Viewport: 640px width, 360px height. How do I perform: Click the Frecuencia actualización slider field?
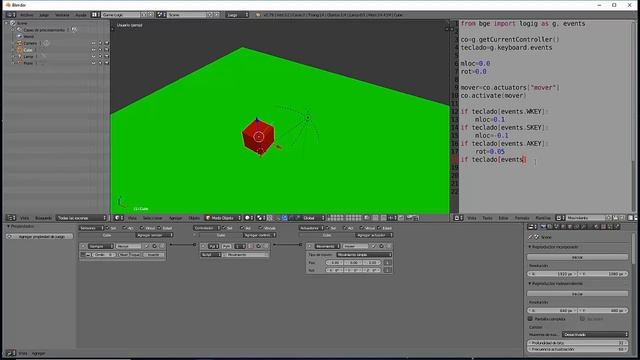click(577, 349)
